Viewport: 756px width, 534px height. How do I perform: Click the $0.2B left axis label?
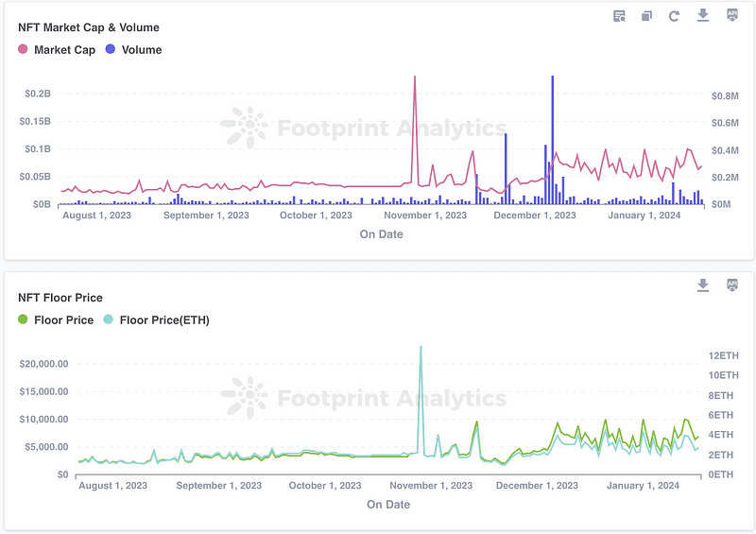click(x=38, y=94)
